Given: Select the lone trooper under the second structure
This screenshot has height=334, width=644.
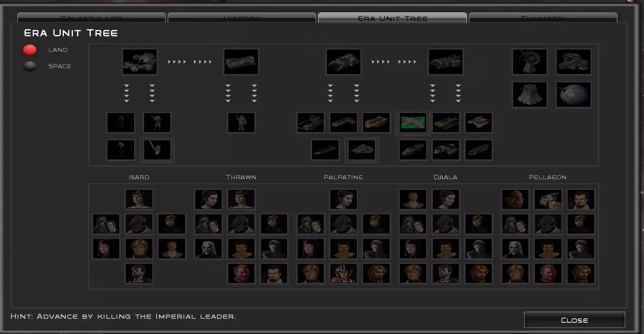Looking at the screenshot, I should [x=241, y=123].
